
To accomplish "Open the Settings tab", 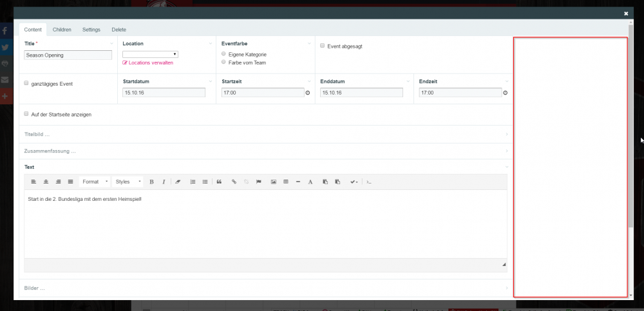I will [x=91, y=30].
